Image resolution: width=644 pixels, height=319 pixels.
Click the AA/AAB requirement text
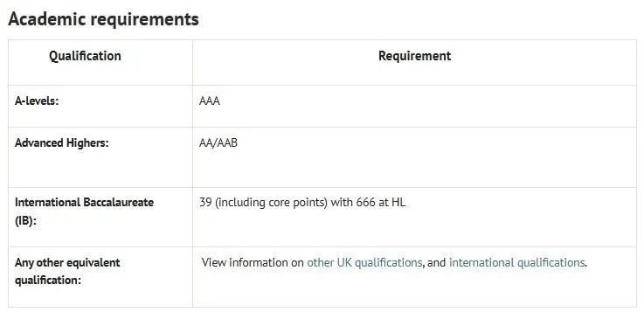point(218,142)
